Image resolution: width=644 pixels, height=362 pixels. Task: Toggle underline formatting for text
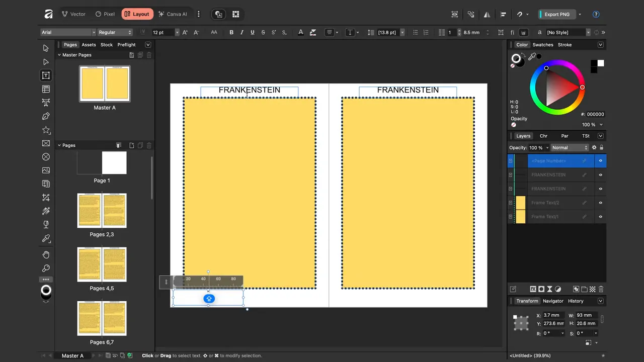click(x=252, y=32)
